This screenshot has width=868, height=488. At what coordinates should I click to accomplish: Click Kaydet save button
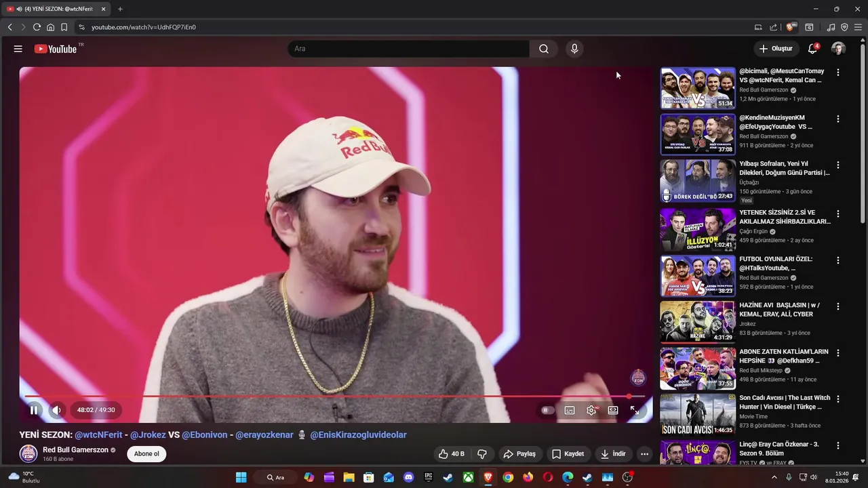click(568, 453)
